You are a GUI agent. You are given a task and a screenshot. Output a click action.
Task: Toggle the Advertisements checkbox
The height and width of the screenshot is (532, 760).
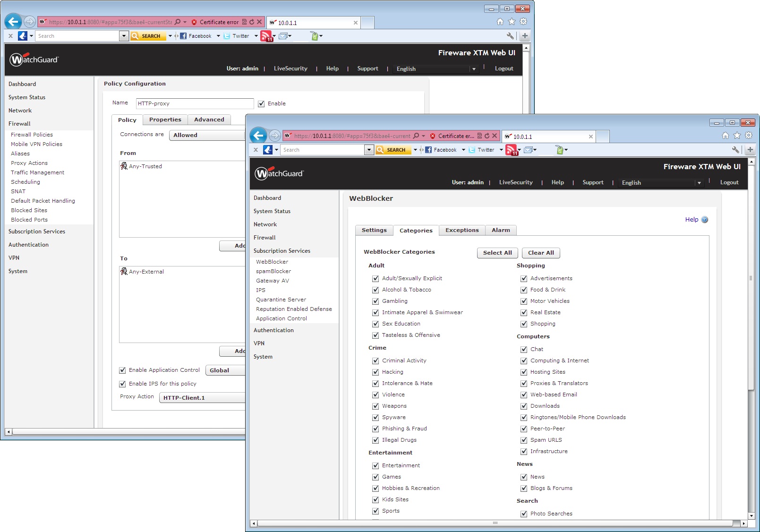click(524, 278)
